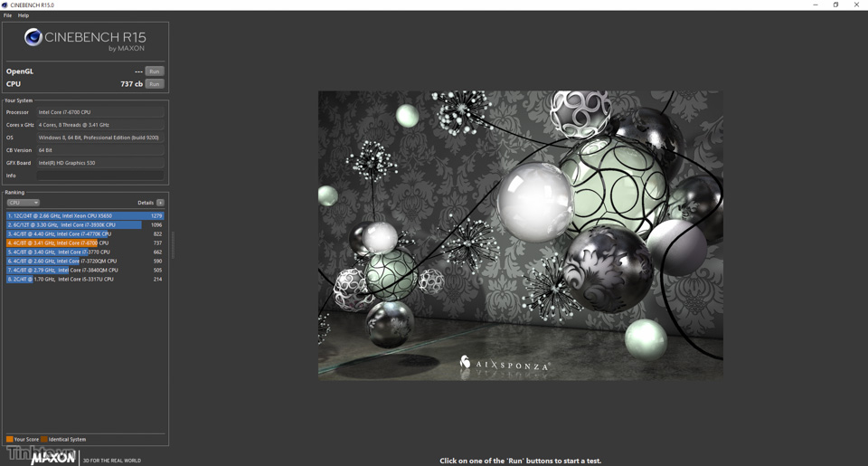
Task: Click the Cinebench R15 logo icon
Action: [x=33, y=37]
